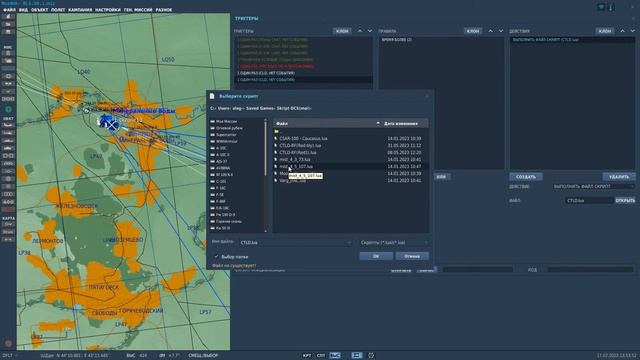Screen dimensions: 640x360
Task: Select the airplane group tool under ОБЪЕКТ
Action: coord(8,125)
